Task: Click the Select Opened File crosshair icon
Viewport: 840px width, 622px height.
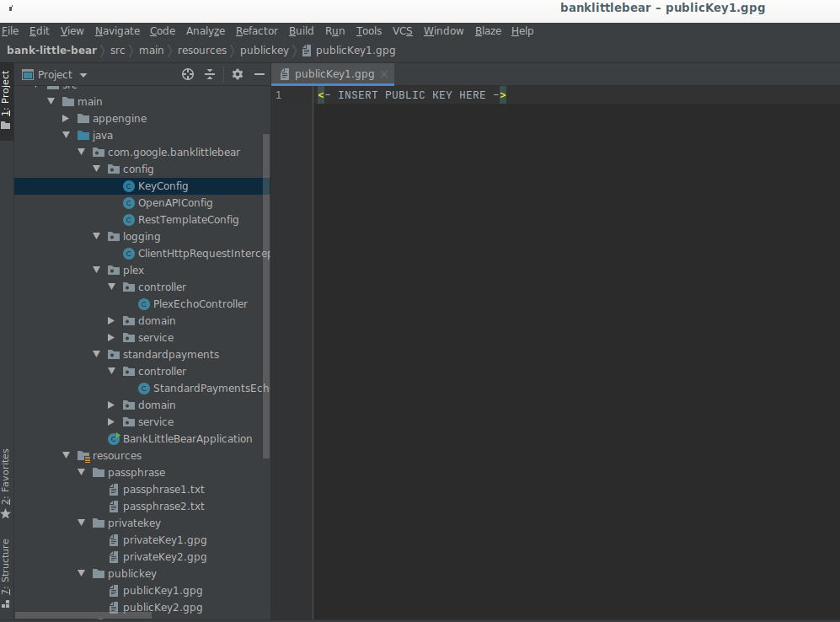Action: (187, 74)
